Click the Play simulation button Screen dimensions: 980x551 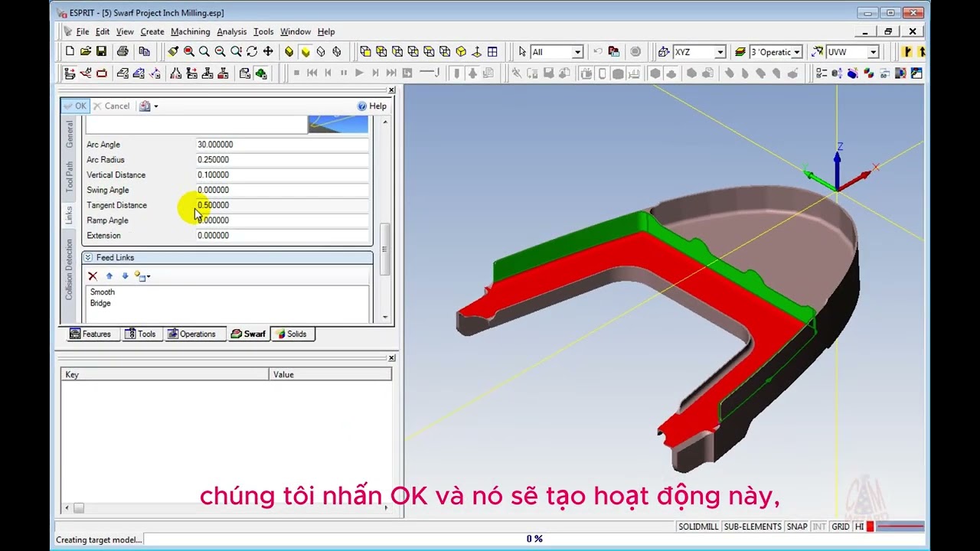coord(359,73)
